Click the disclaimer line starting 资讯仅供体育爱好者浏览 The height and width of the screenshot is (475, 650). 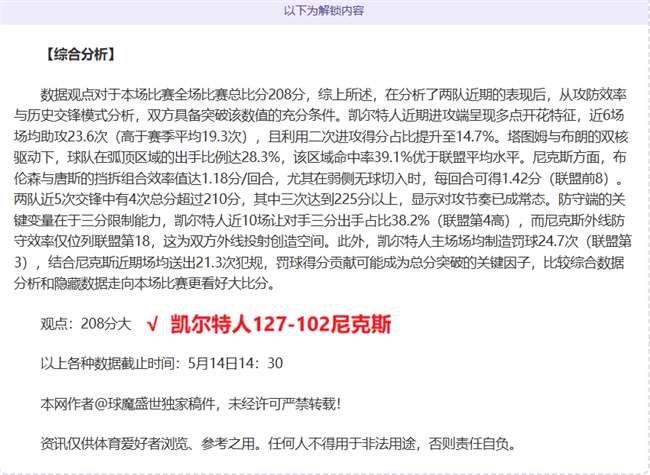(x=279, y=444)
